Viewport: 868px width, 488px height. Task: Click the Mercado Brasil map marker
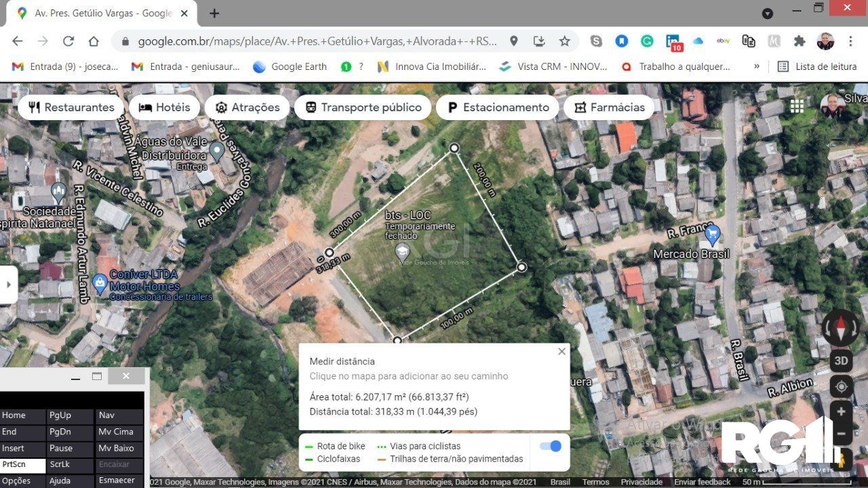[x=712, y=236]
